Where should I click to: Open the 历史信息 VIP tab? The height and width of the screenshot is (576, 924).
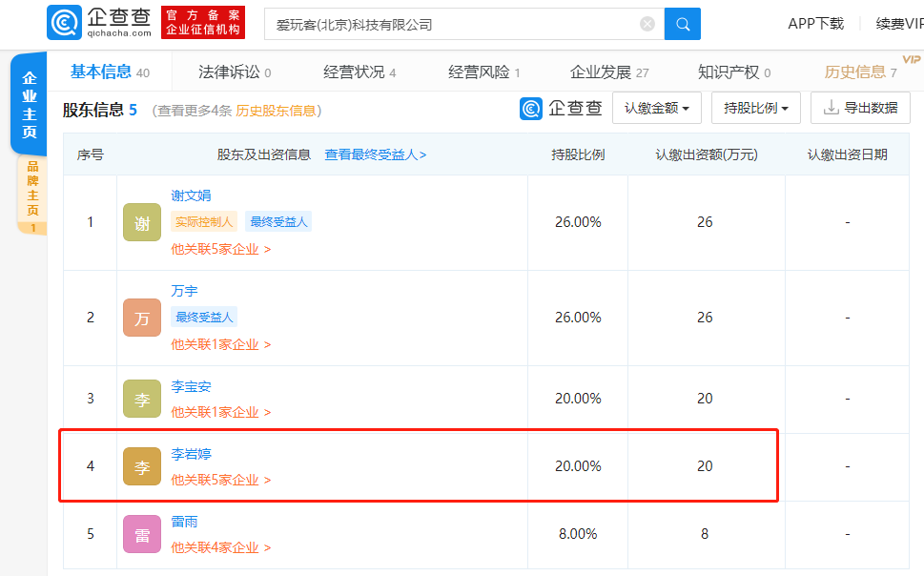(860, 72)
